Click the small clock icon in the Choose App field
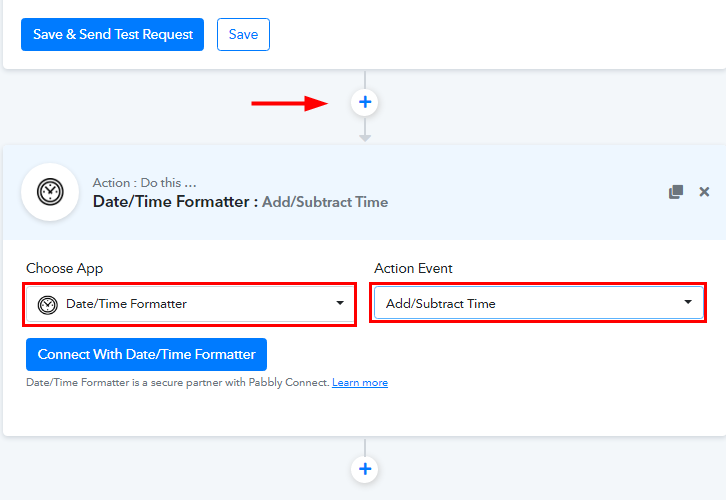 tap(48, 305)
